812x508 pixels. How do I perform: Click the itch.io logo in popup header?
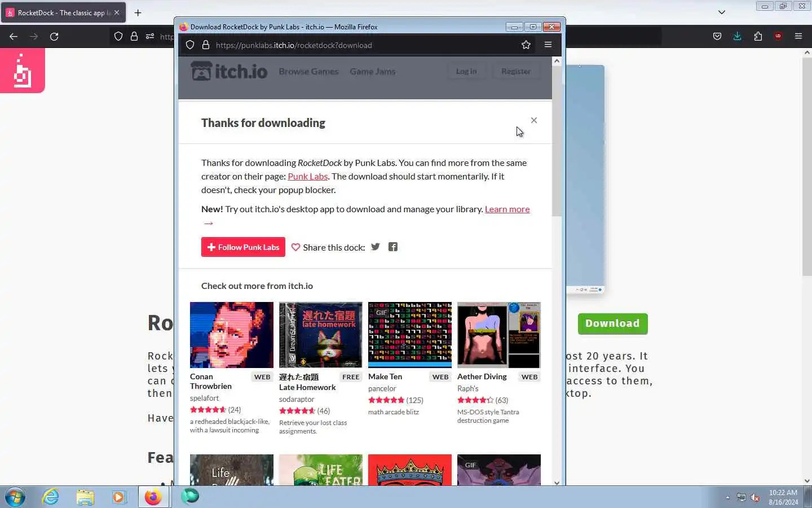[229, 71]
